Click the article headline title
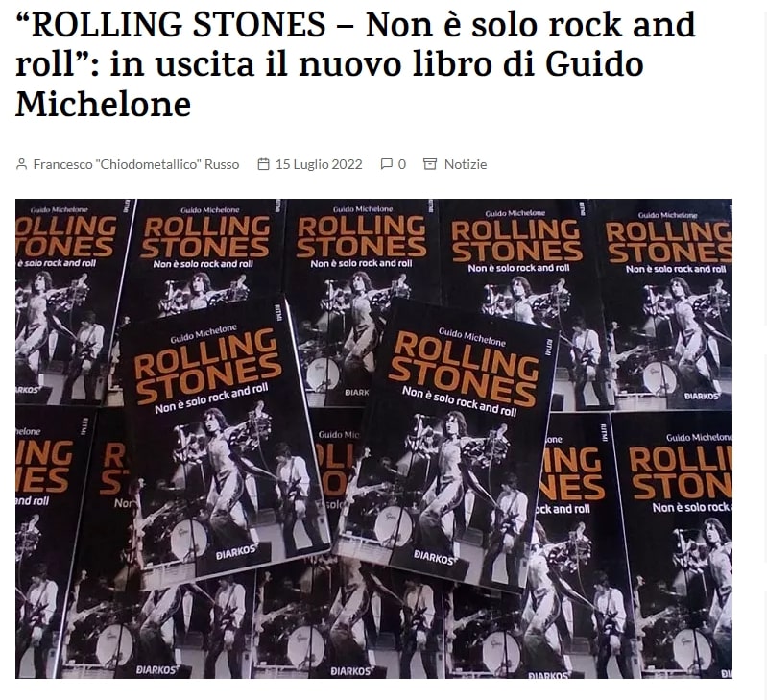 [x=355, y=64]
